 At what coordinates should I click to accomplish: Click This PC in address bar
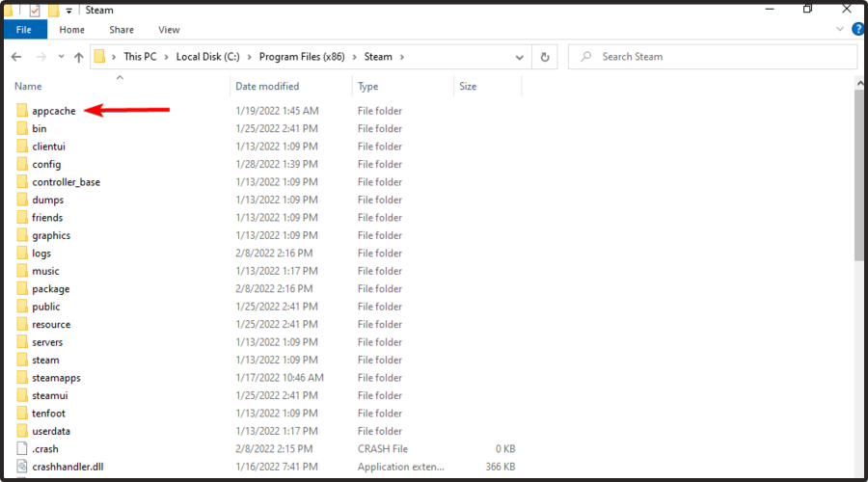pos(140,57)
